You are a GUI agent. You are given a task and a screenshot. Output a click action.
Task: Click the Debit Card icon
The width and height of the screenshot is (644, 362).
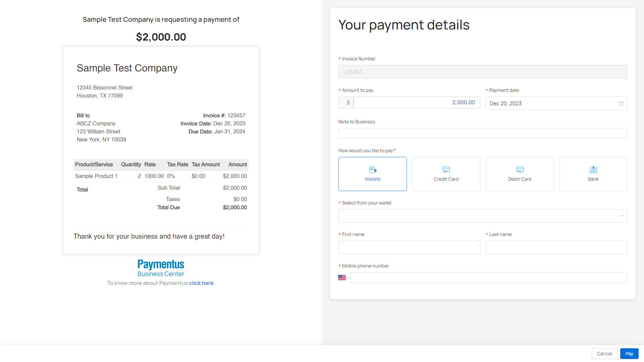coord(520,169)
